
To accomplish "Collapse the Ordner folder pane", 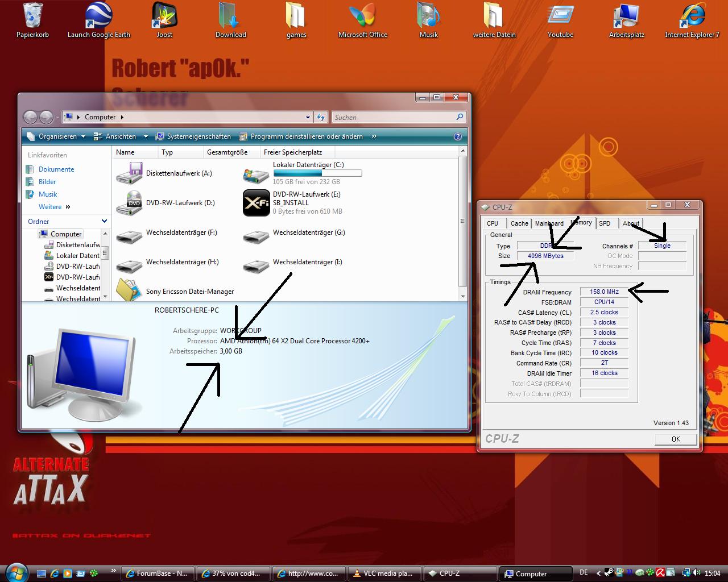I will tap(104, 221).
